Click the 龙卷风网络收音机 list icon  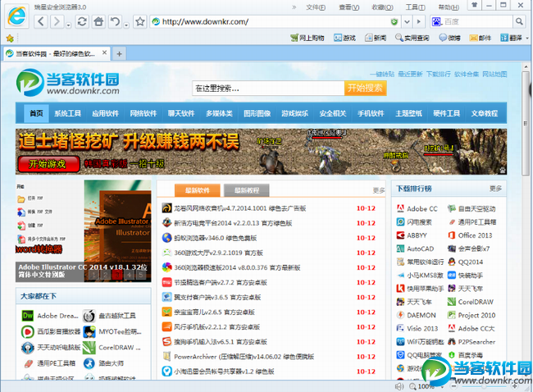[166, 208]
